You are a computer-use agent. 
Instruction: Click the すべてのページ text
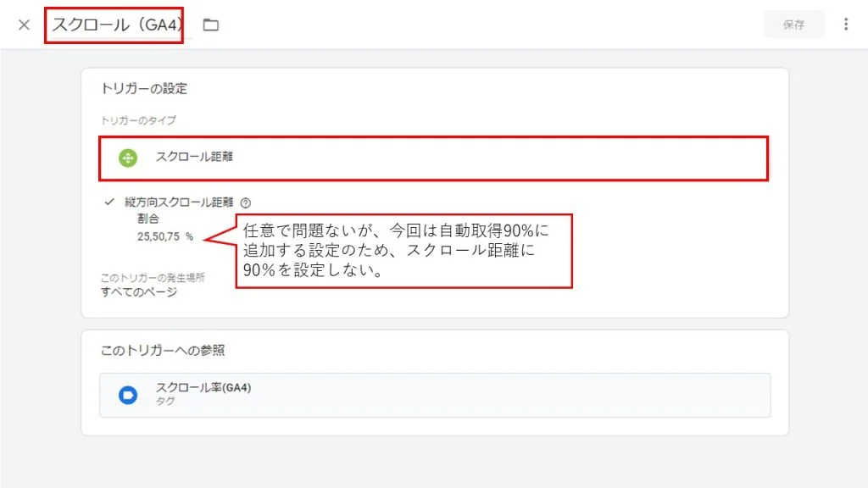[x=139, y=292]
